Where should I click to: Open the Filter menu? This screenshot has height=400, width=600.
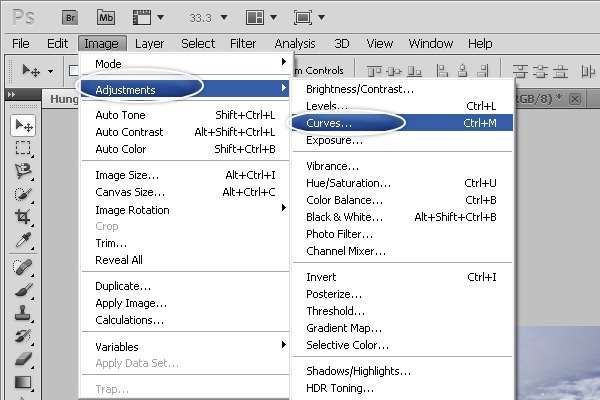(243, 43)
